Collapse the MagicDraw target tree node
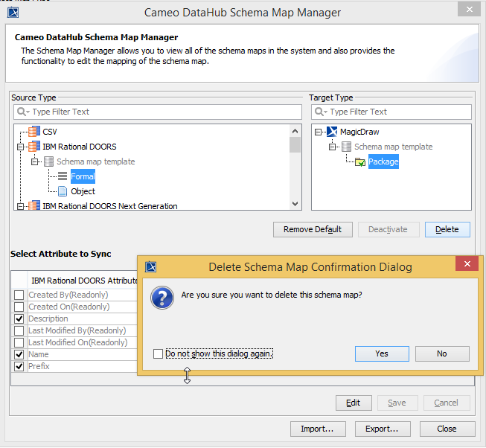This screenshot has width=486, height=448. coord(319,132)
